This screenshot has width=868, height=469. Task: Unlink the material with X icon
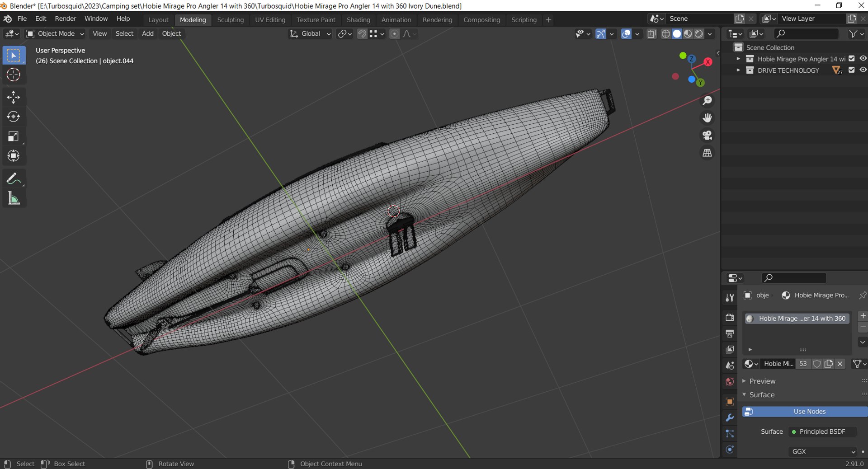840,364
